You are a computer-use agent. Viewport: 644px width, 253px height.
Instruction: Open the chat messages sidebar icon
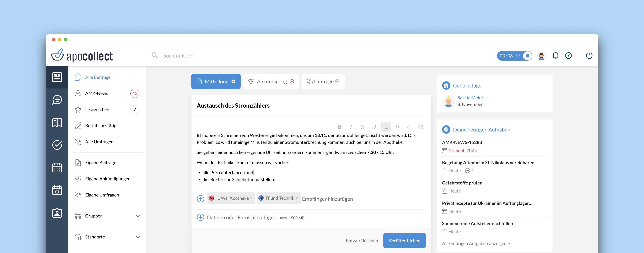(x=57, y=100)
